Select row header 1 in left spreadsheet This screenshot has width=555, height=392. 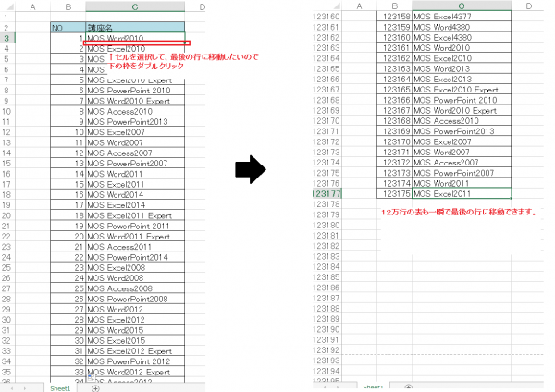pyautogui.click(x=6, y=18)
